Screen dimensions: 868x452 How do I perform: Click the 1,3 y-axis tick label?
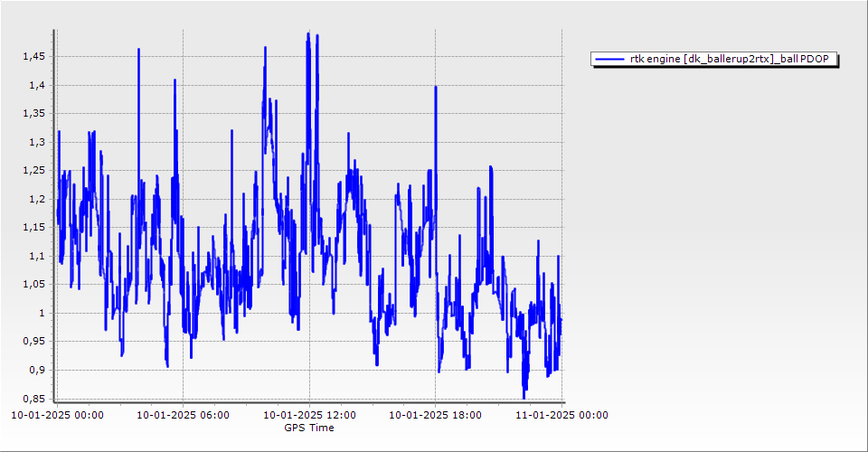click(x=35, y=142)
